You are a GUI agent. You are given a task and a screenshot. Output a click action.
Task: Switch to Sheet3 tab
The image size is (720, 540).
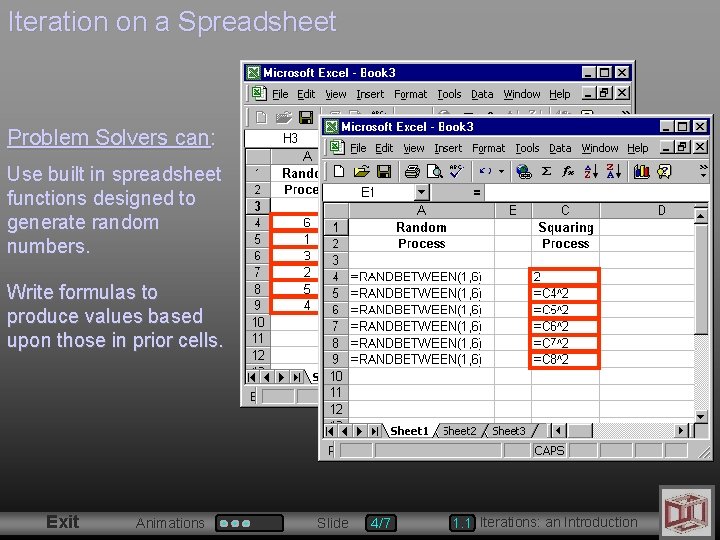pos(508,431)
